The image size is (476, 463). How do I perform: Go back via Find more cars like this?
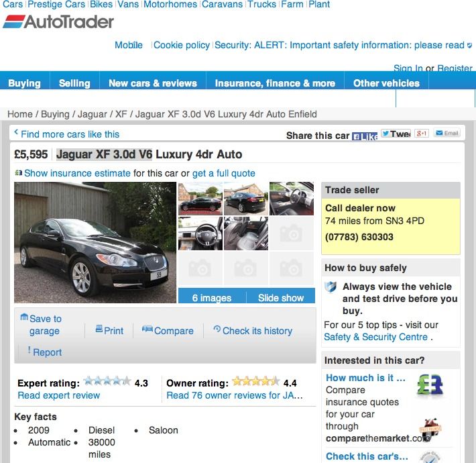67,134
